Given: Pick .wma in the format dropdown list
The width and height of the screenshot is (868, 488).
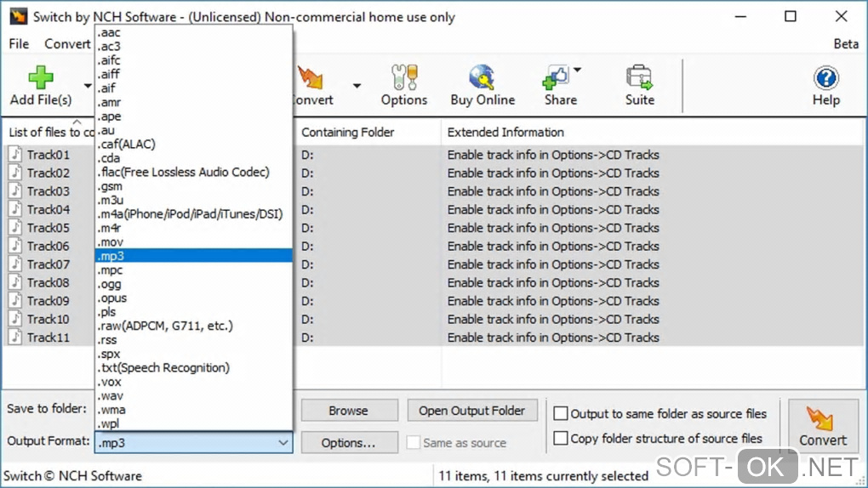Looking at the screenshot, I should pos(193,410).
